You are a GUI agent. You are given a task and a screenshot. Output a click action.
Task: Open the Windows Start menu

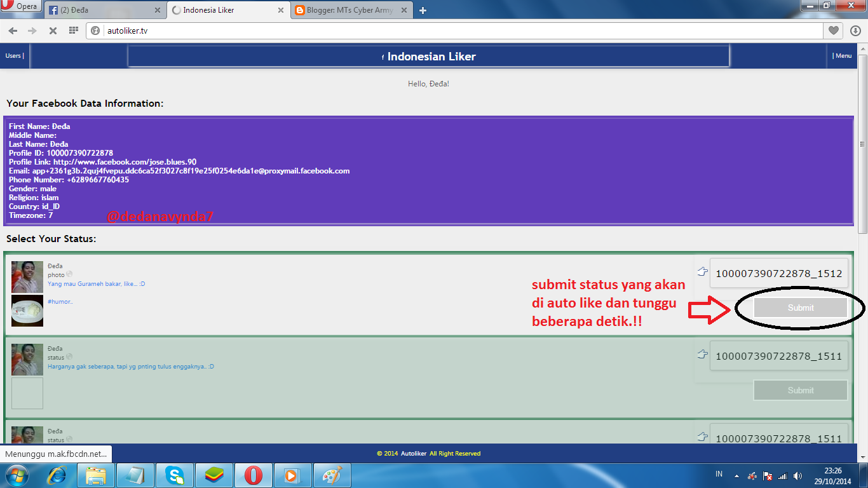(17, 475)
